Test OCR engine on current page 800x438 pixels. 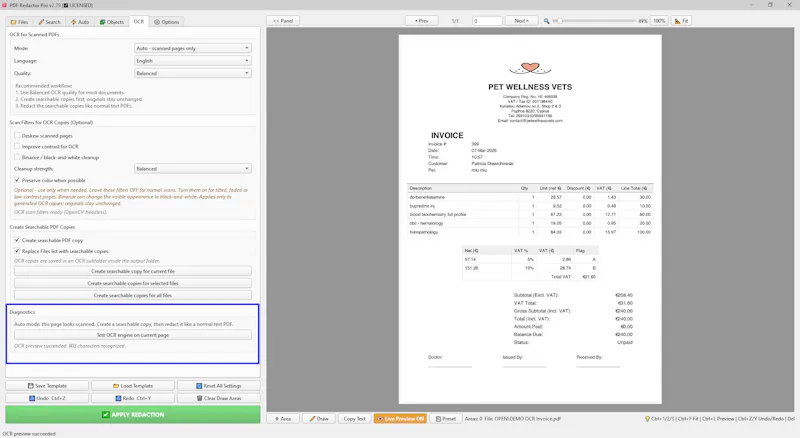tap(133, 335)
